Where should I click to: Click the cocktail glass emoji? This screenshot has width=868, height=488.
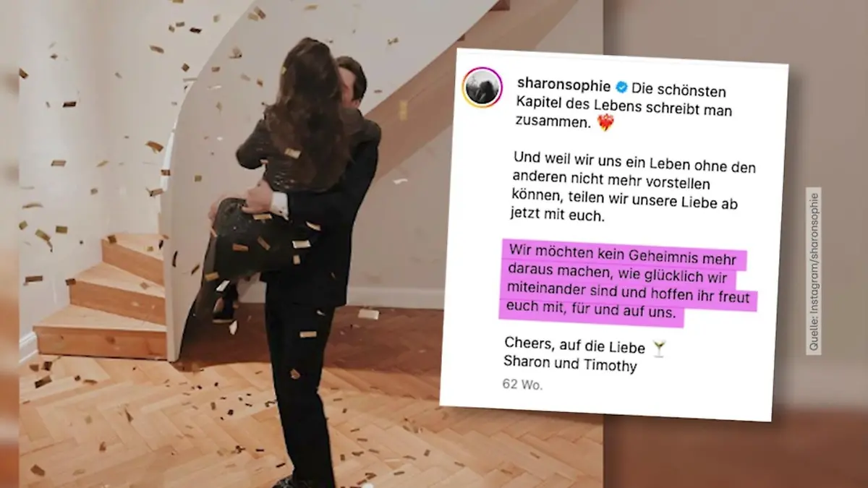tap(658, 349)
